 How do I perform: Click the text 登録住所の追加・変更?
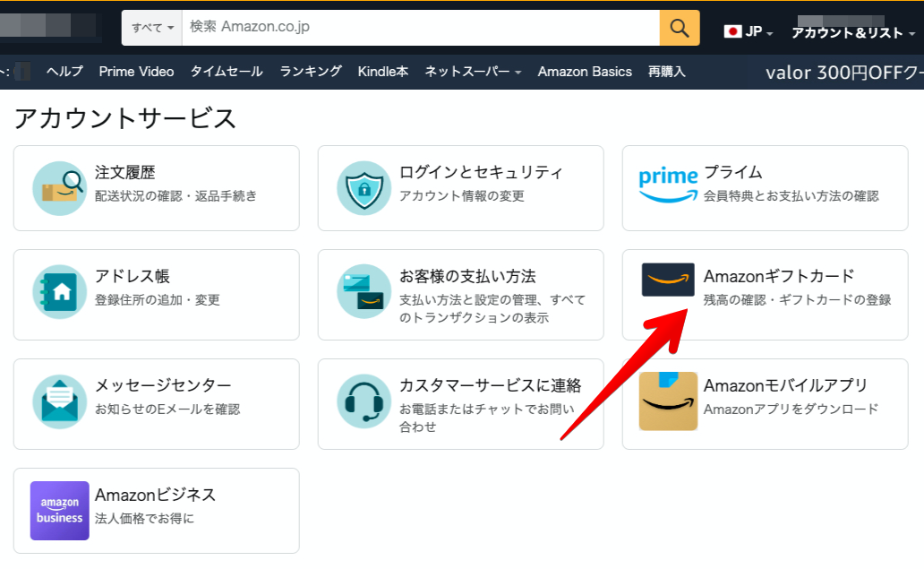(158, 299)
